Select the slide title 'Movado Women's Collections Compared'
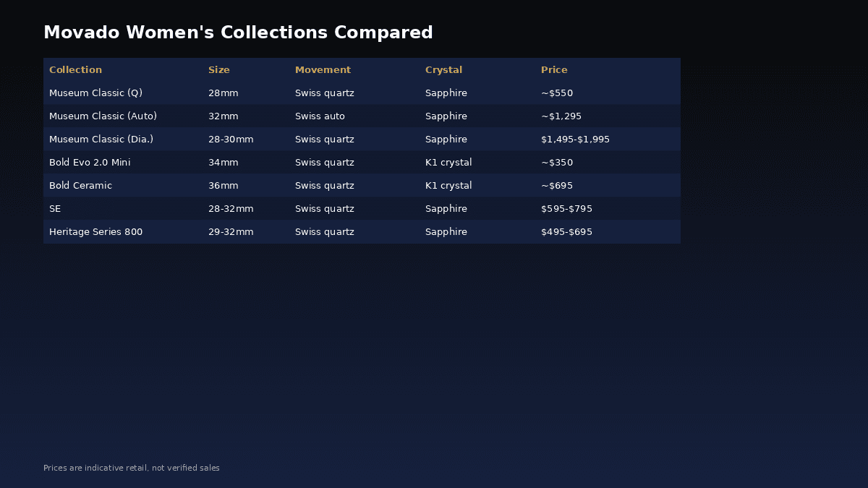 point(238,33)
